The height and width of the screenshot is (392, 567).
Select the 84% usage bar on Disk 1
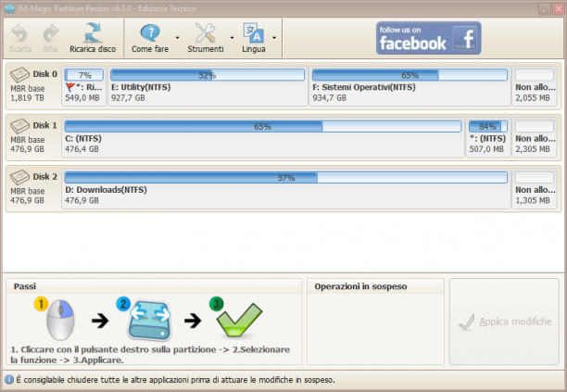pos(488,126)
